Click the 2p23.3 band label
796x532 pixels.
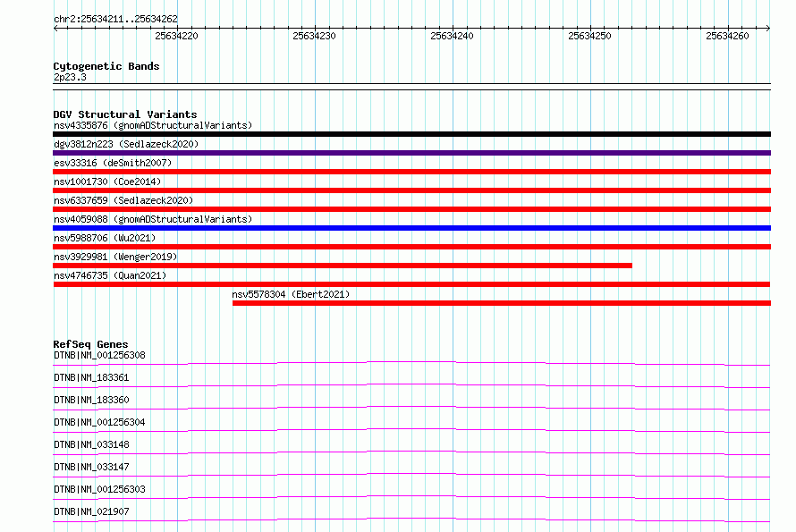click(70, 77)
